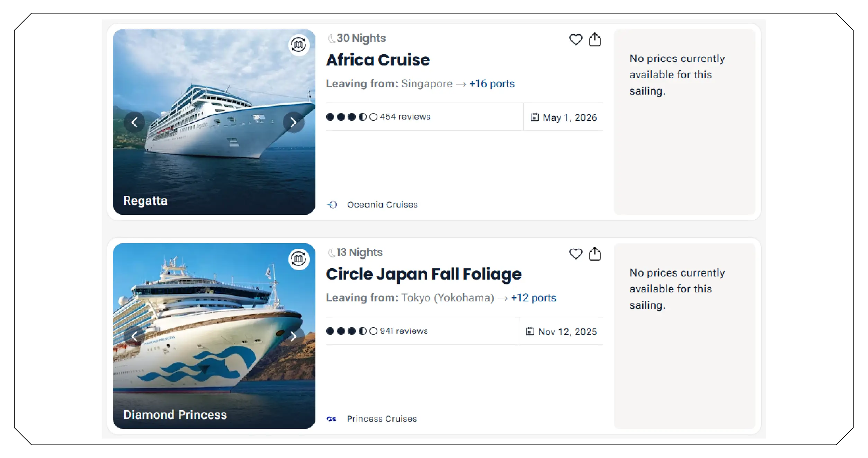Image resolution: width=868 pixels, height=458 pixels.
Task: Select the Princess Cruises logo icon
Action: 332,419
